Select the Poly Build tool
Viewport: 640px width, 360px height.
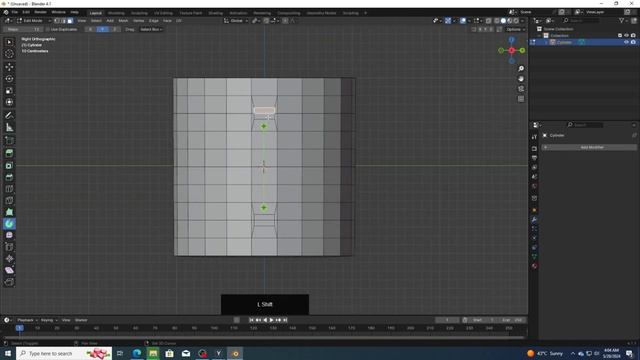[9, 212]
